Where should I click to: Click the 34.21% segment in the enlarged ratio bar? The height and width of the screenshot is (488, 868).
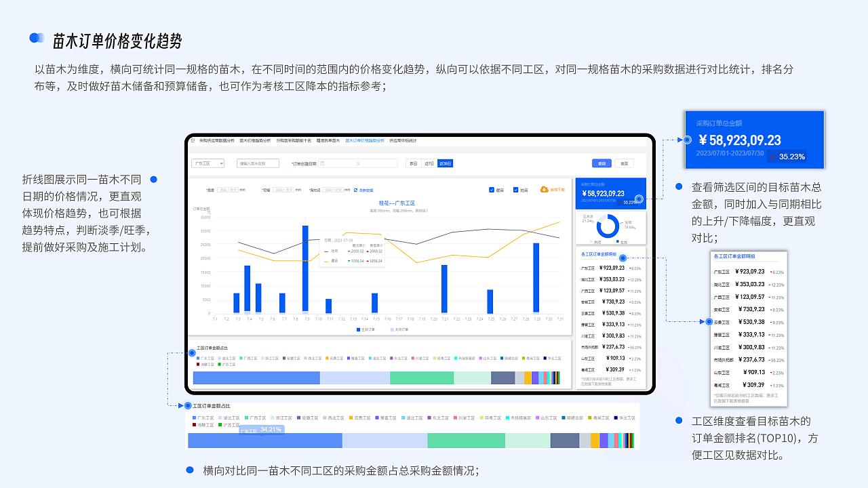pos(264,441)
